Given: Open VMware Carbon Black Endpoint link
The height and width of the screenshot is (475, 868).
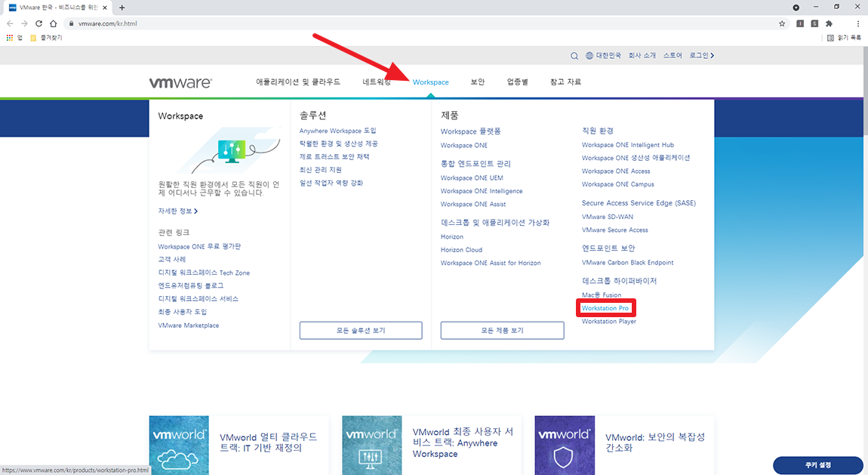Looking at the screenshot, I should pyautogui.click(x=628, y=262).
